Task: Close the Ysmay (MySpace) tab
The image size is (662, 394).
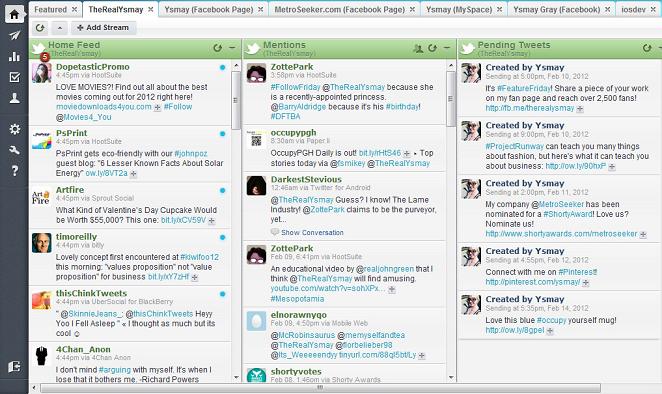Action: [499, 9]
